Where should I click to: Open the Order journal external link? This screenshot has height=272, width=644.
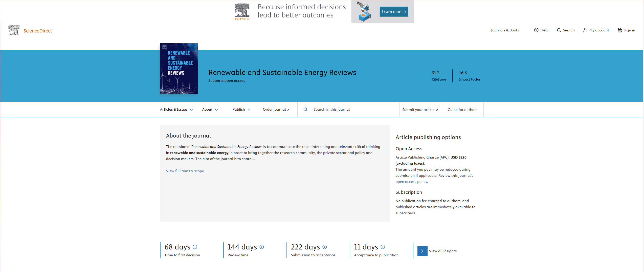276,109
